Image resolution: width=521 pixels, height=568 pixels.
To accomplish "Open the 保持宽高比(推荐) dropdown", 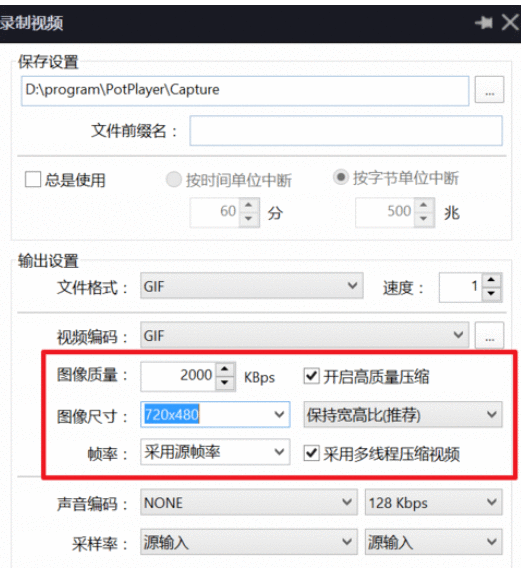I will (x=403, y=414).
